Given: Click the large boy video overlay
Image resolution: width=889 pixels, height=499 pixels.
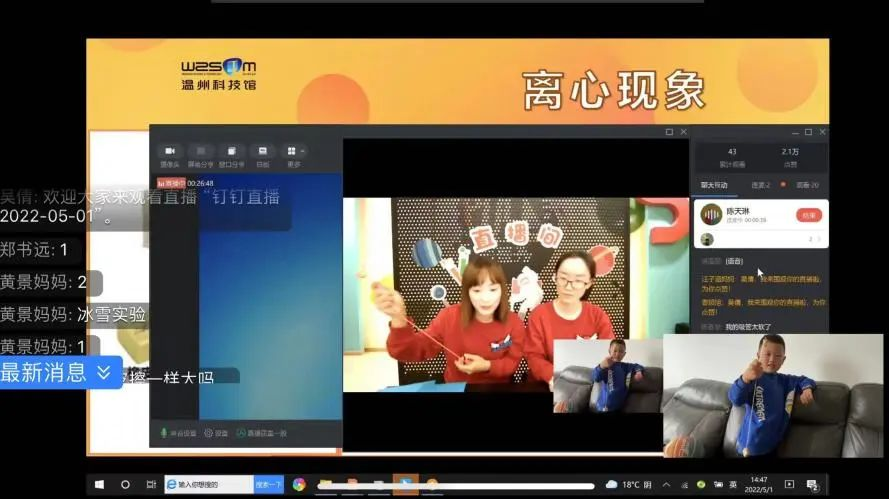Looking at the screenshot, I should [x=773, y=396].
